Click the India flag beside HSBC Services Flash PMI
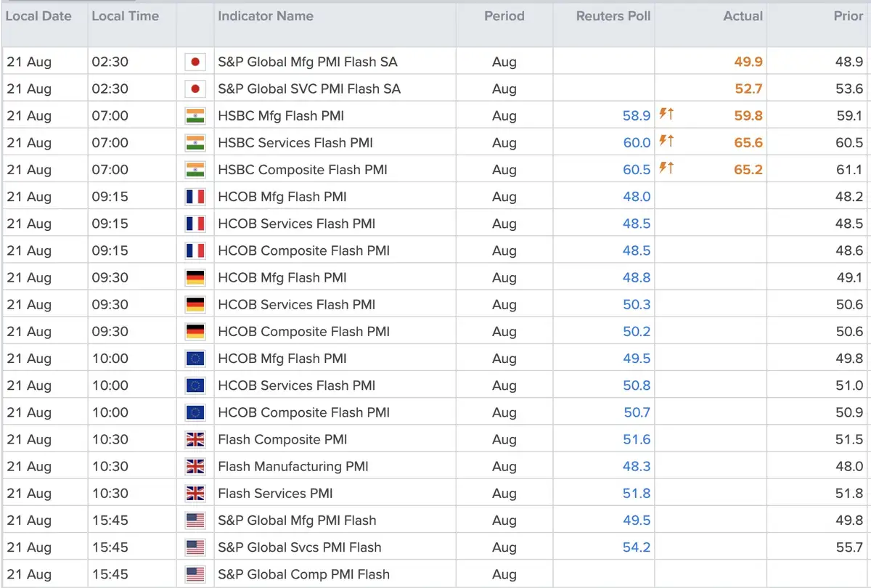 (x=195, y=142)
